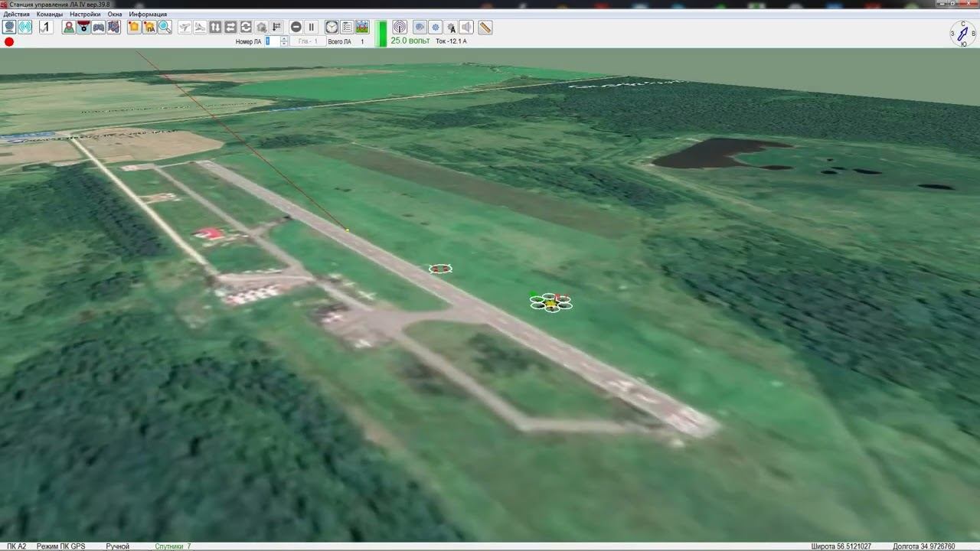Screen dimensions: 980x551
Task: Click the checkmark number 1 icon
Action: coord(46,28)
